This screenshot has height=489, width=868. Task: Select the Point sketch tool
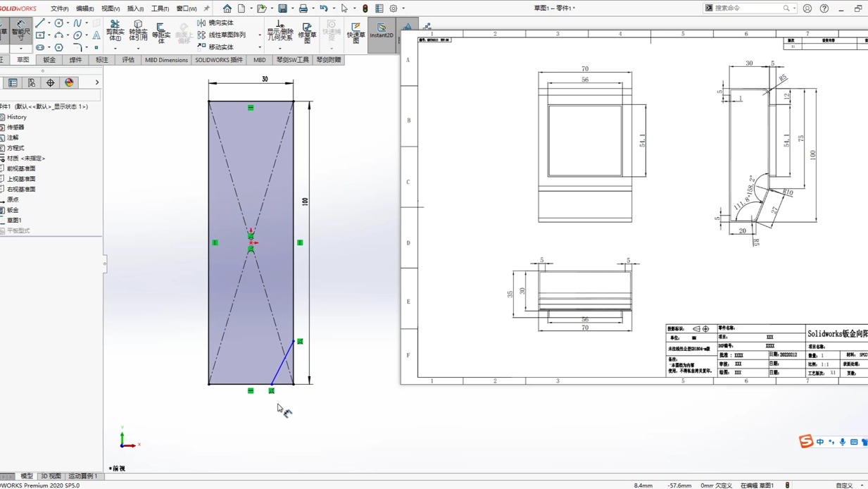(96, 47)
